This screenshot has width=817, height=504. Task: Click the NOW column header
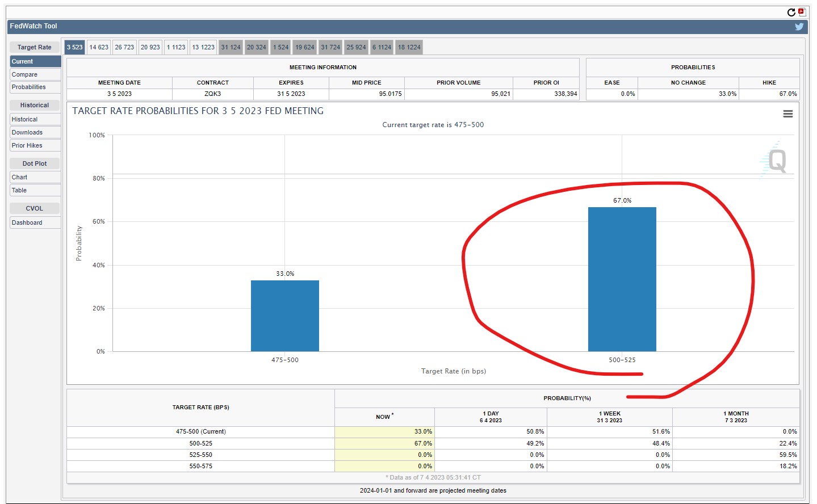coord(384,417)
